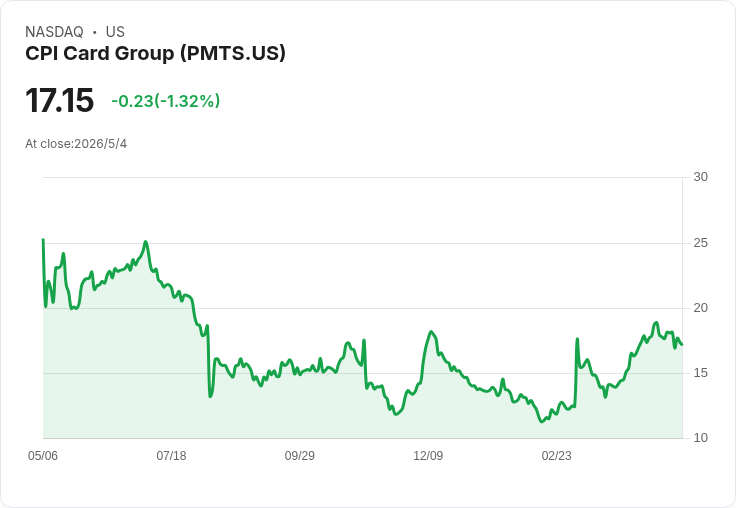Click the last data point on the chart line
The image size is (736, 508).
[x=682, y=345]
